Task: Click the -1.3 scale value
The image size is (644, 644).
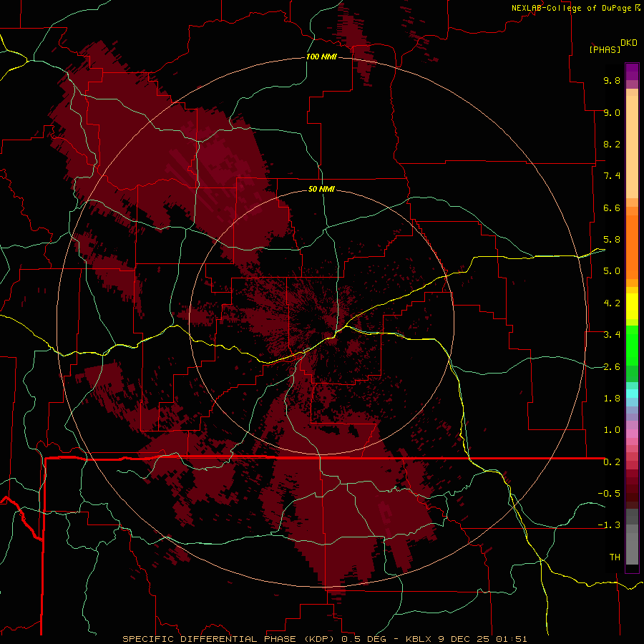Action: coord(609,525)
